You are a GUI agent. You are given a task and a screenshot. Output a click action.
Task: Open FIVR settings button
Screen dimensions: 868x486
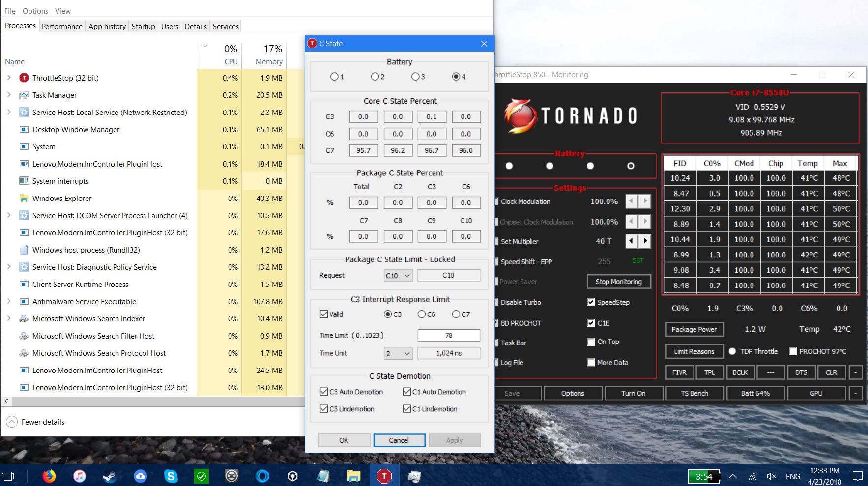[679, 372]
